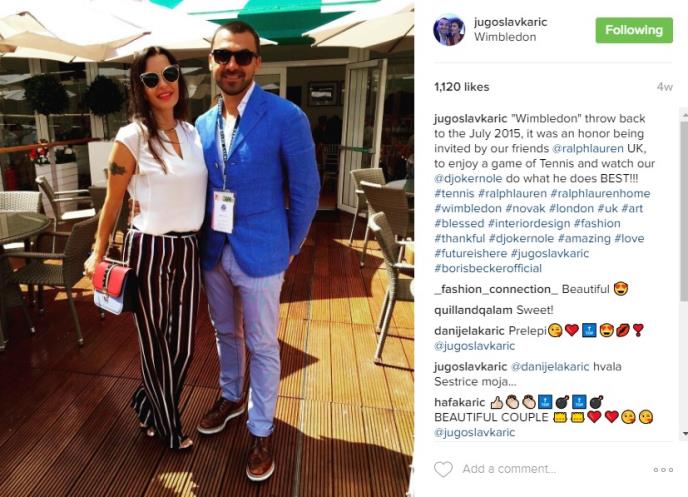Click the 4w post timestamp
688x497 pixels.
(664, 87)
